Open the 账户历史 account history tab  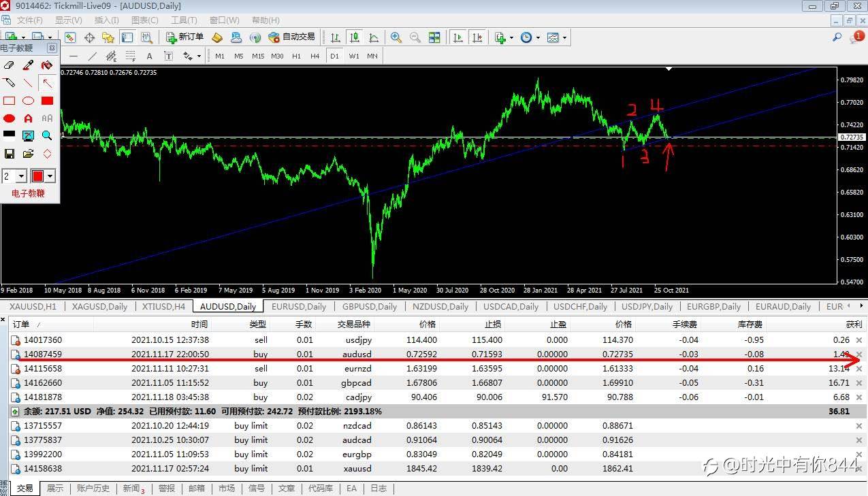coord(93,489)
